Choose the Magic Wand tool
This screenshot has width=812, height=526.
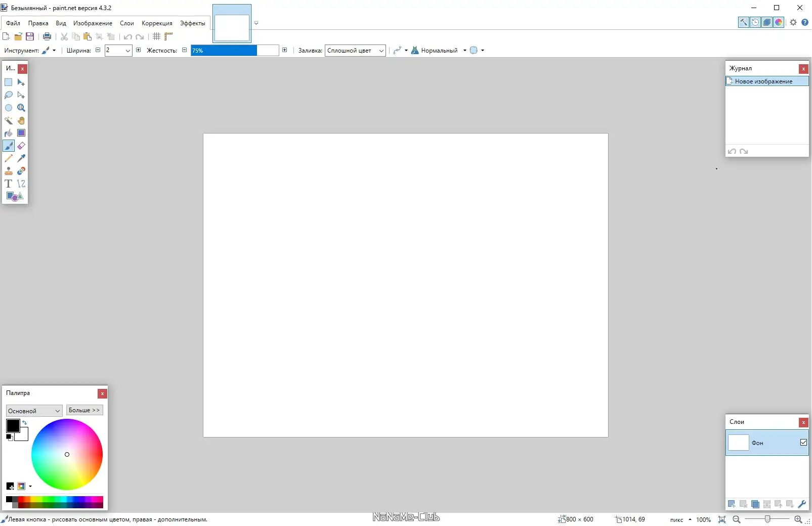9,120
